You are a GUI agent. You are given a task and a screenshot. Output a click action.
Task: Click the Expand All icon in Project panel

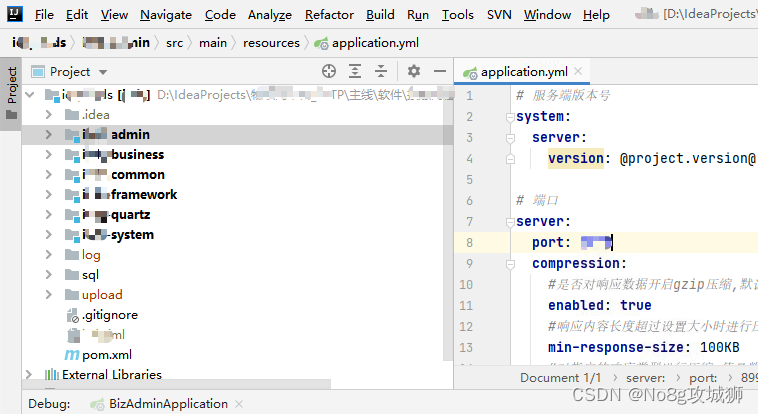355,72
